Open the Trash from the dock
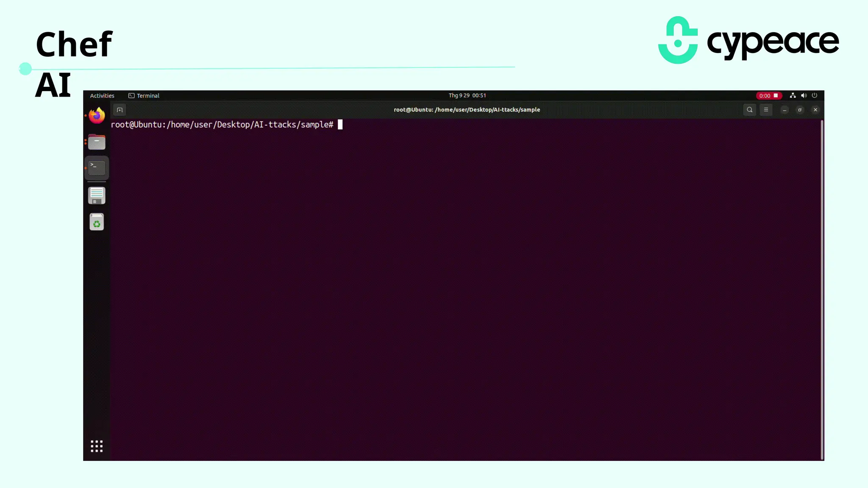Image resolution: width=868 pixels, height=488 pixels. pyautogui.click(x=97, y=222)
